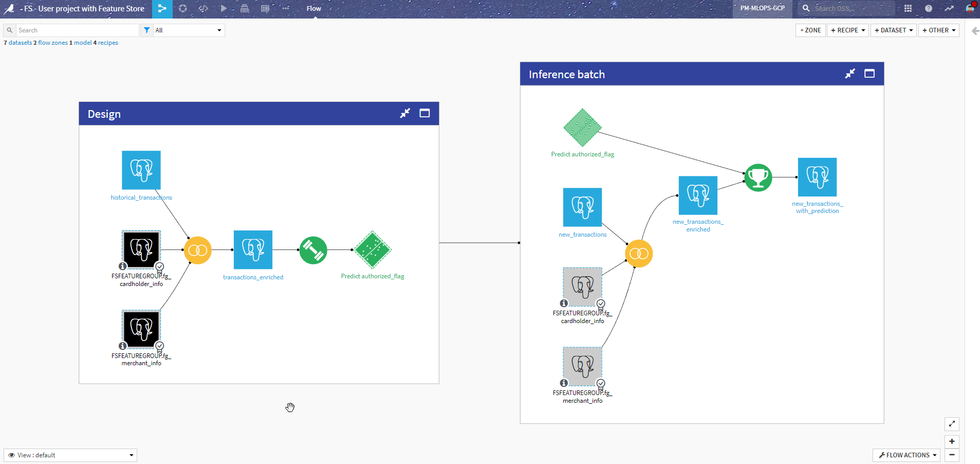Click the trophy evaluation recipe icon

pyautogui.click(x=758, y=177)
